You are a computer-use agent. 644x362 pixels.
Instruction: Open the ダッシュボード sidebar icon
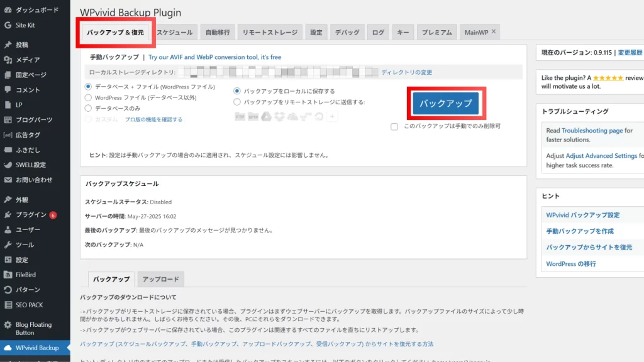point(8,10)
